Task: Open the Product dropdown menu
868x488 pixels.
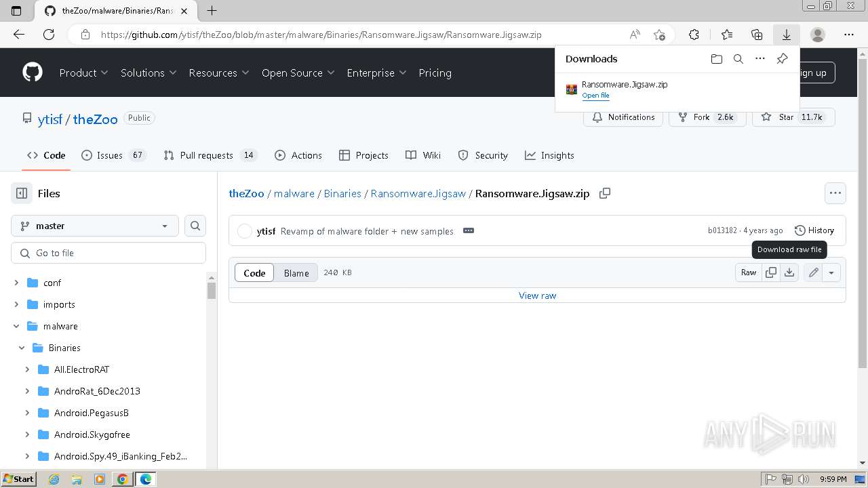Action: [83, 73]
